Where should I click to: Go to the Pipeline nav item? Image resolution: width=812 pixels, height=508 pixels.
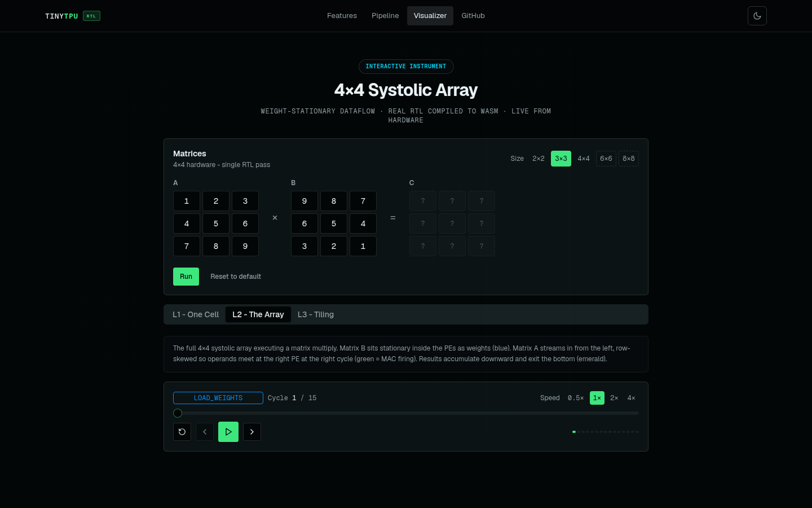pos(385,16)
